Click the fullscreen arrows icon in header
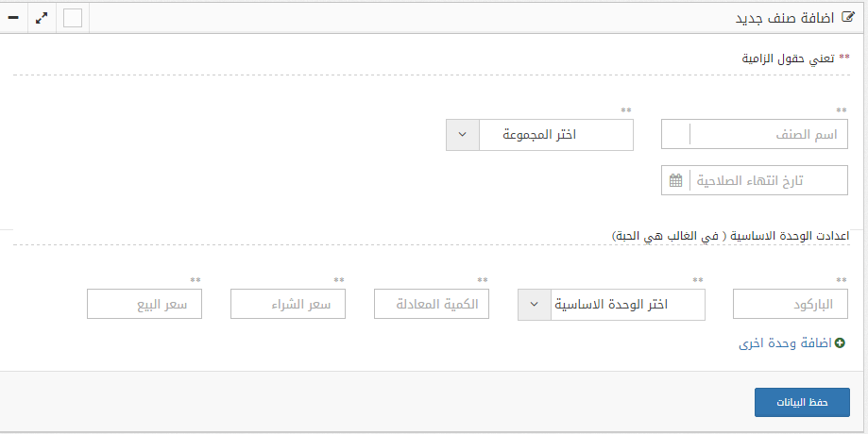The image size is (868, 434). pyautogui.click(x=43, y=18)
